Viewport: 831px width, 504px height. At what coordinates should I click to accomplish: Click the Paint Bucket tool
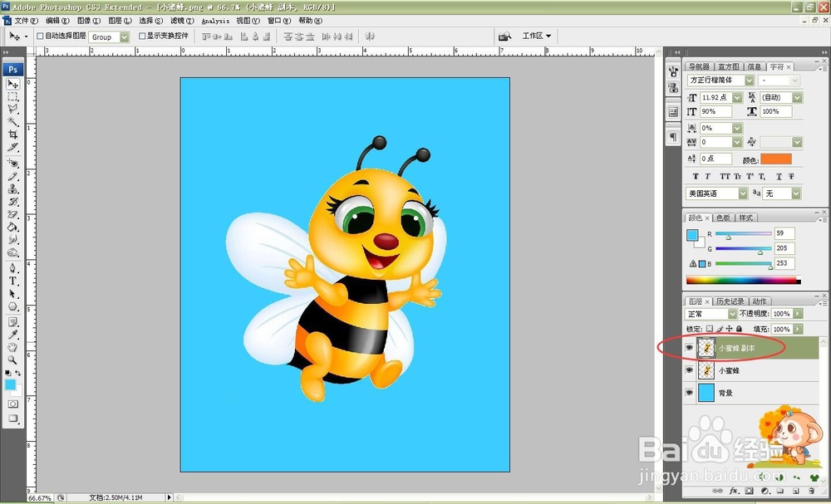coord(13,227)
